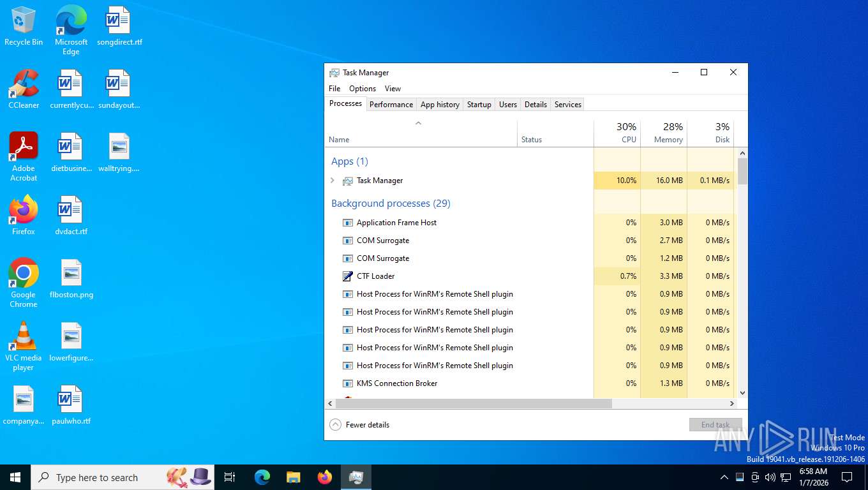Select the Google Chrome desktop shortcut

click(x=24, y=283)
